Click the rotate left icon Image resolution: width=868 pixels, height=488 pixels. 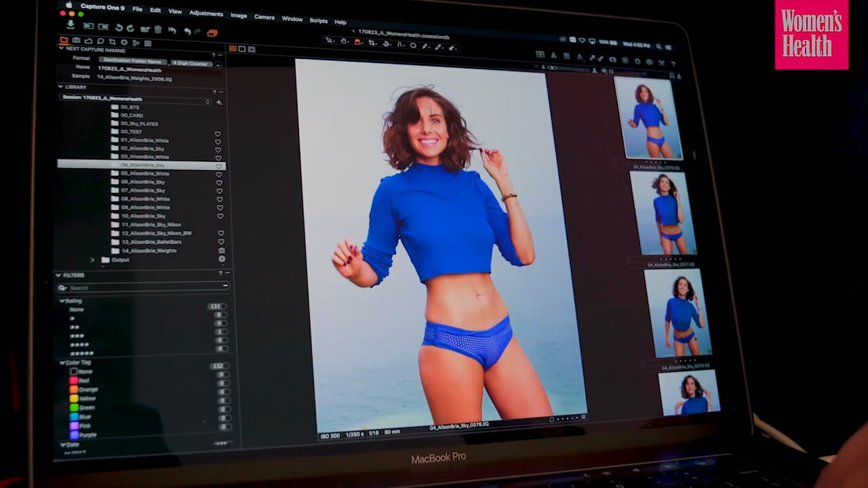pos(119,28)
